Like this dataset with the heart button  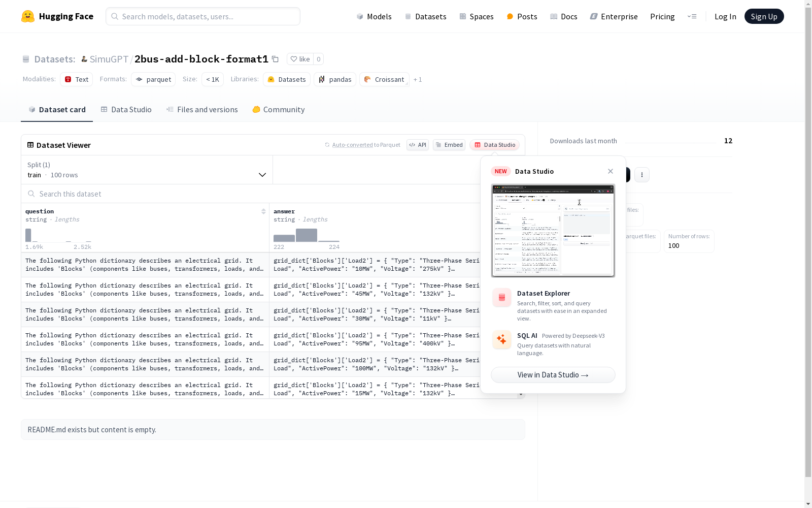[x=300, y=59]
